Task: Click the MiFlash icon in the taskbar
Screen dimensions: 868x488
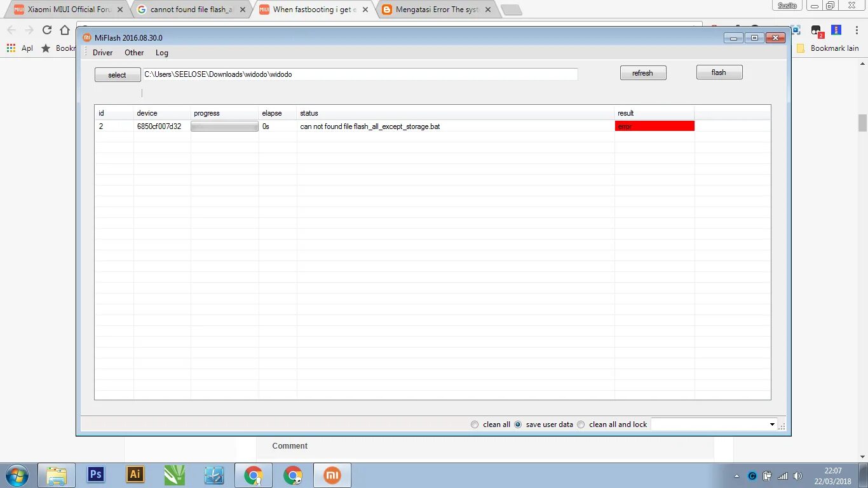Action: tap(332, 475)
